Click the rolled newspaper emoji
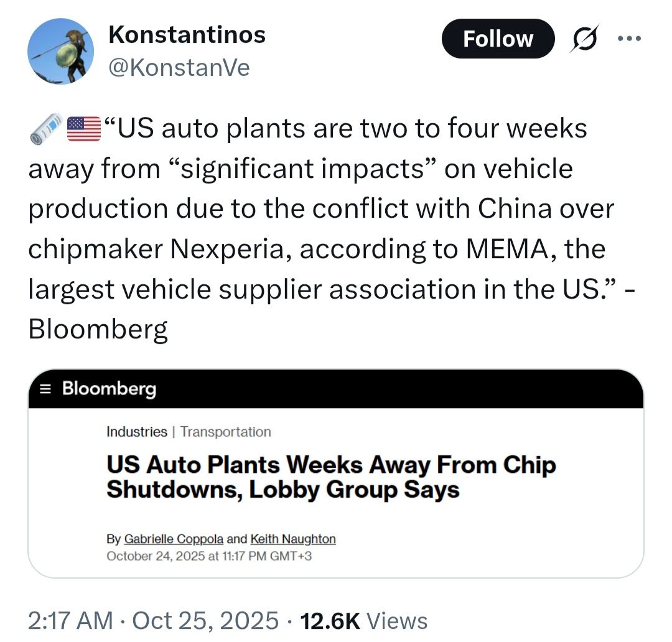Screen dimensions: 672x642 coord(47,127)
